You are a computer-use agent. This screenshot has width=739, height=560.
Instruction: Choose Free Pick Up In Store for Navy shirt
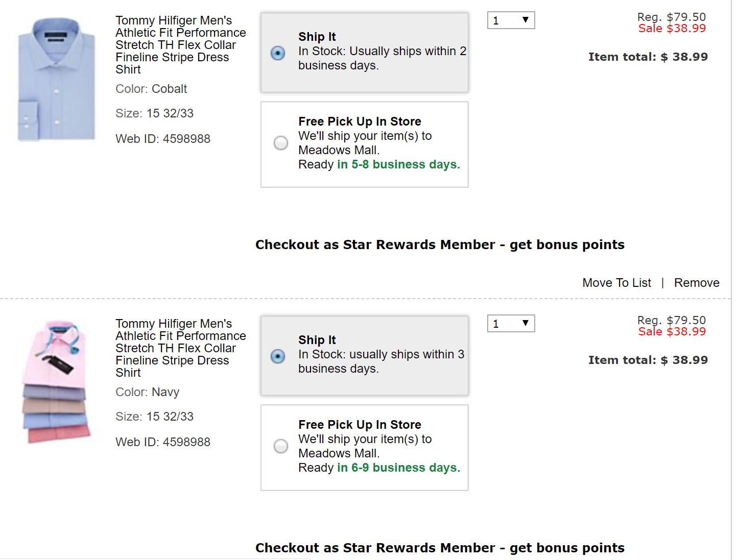281,446
